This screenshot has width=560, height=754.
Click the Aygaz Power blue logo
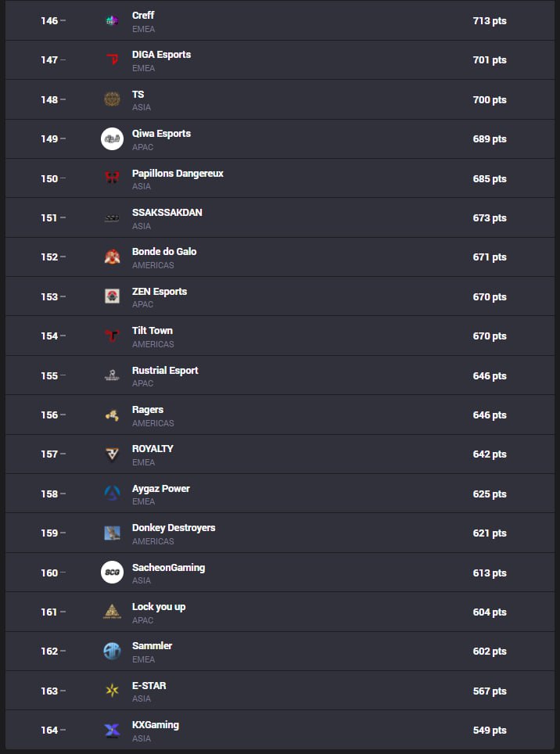112,494
